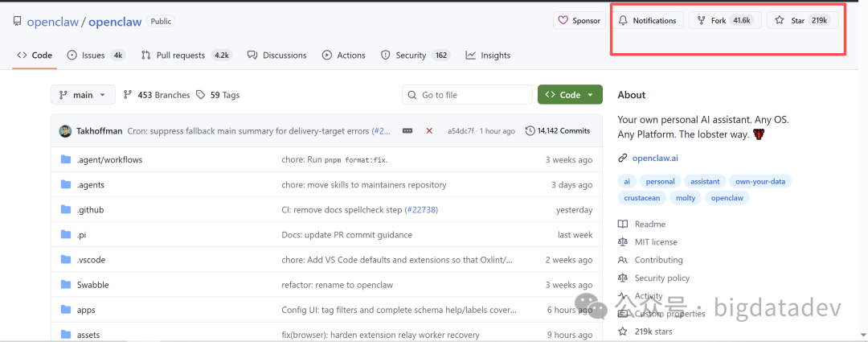Click the 'assistant' topic tag
868x342 pixels.
point(705,181)
